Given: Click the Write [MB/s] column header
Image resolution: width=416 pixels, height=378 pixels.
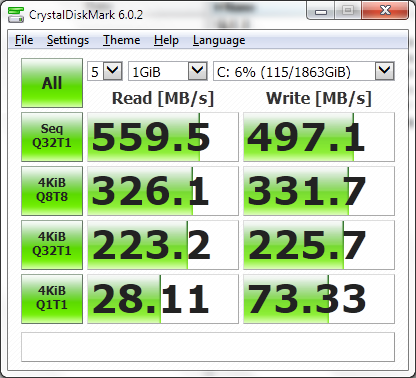Looking at the screenshot, I should point(319,98).
